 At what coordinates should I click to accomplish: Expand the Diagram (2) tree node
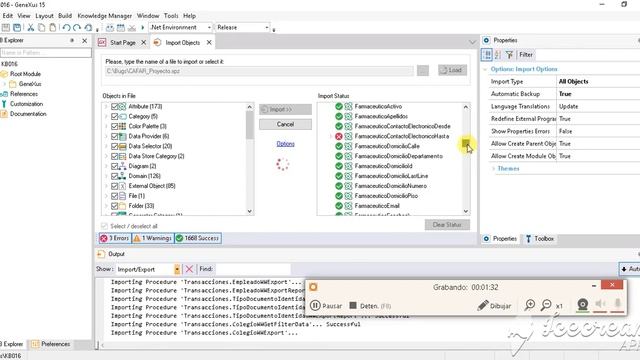click(x=106, y=166)
